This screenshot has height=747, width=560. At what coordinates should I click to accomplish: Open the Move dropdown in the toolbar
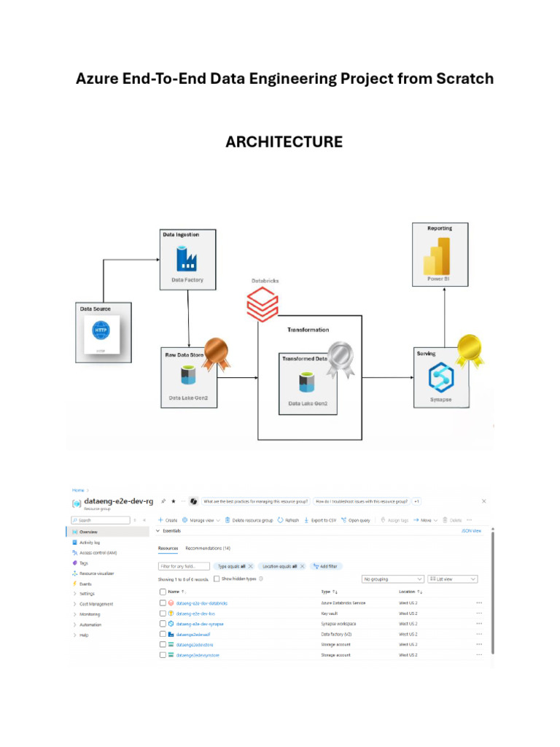(x=425, y=520)
